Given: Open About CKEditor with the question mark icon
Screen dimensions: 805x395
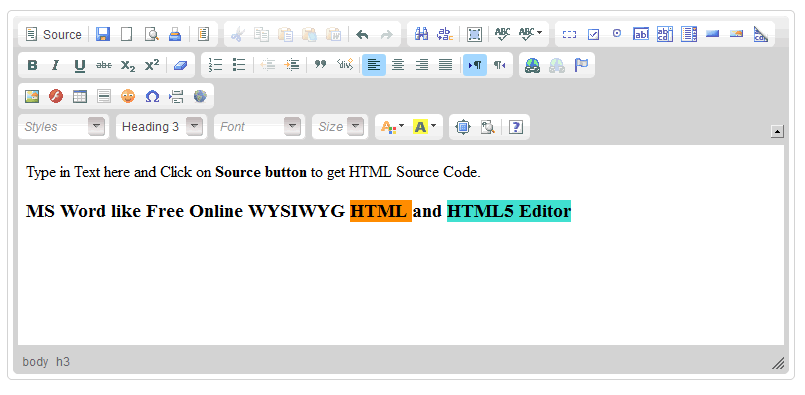Looking at the screenshot, I should click(516, 127).
